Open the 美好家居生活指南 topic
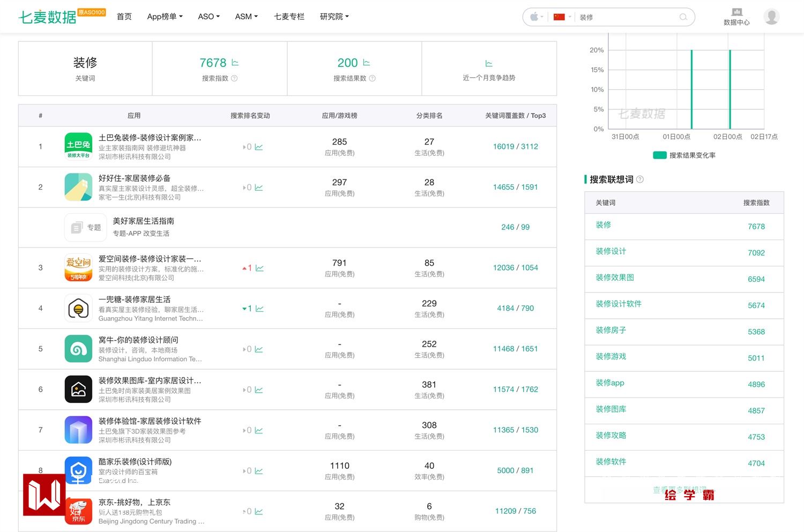Image resolution: width=804 pixels, height=532 pixels. click(x=143, y=221)
